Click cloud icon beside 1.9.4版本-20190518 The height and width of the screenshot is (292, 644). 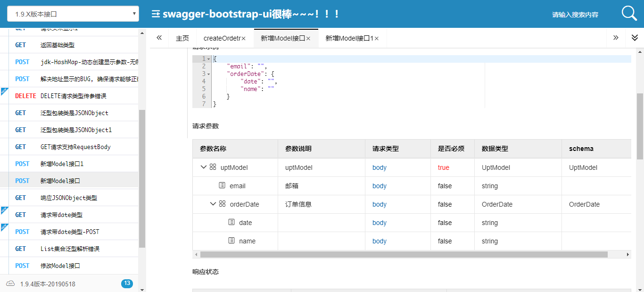click(10, 284)
